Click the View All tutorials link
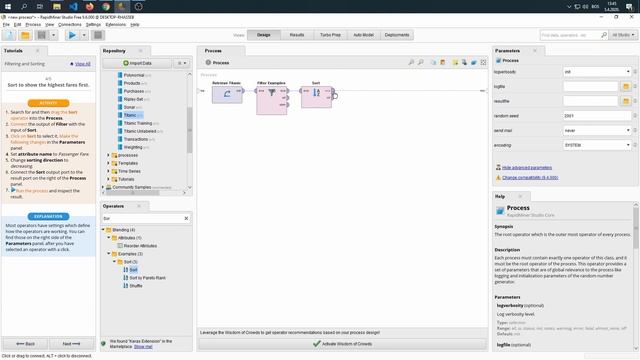The width and height of the screenshot is (640, 360). tap(82, 64)
